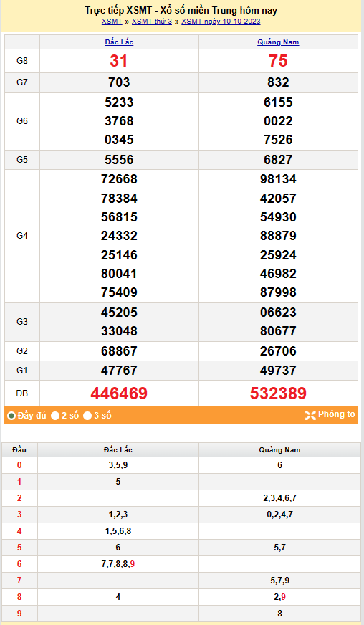364x625 pixels.
Task: Click G4 number 87998
Action: 278,292
